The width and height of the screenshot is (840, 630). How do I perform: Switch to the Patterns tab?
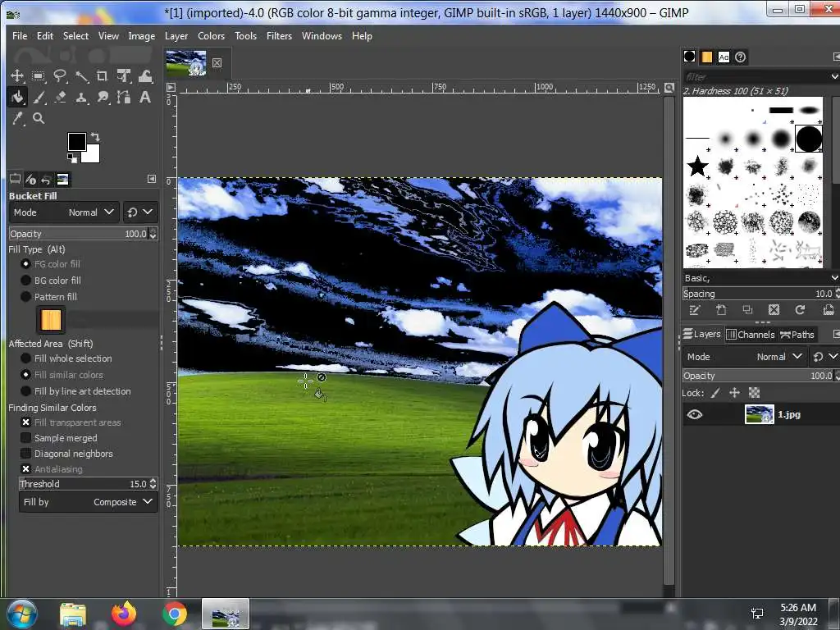(x=706, y=57)
